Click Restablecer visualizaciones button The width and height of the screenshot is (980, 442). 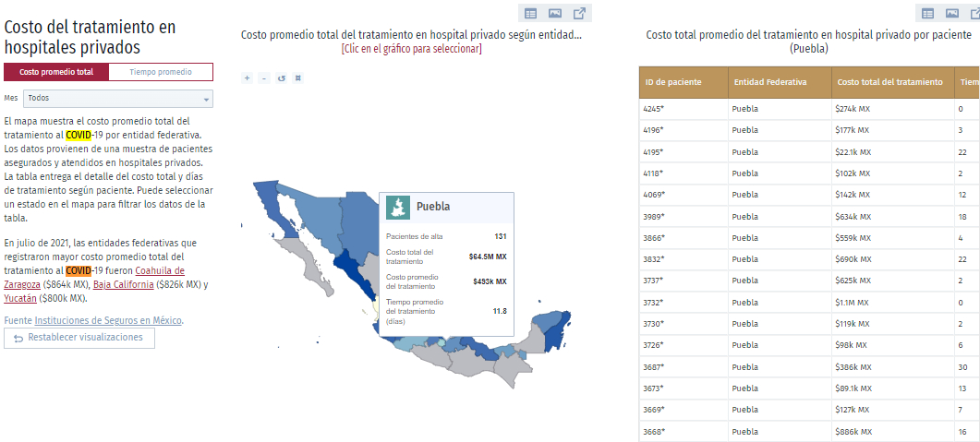pyautogui.click(x=79, y=338)
